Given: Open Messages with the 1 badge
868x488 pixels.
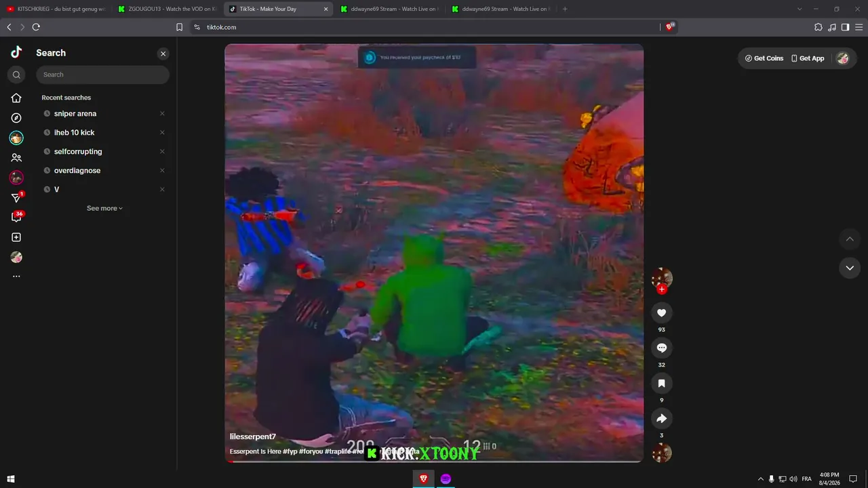Looking at the screenshot, I should pos(17,197).
